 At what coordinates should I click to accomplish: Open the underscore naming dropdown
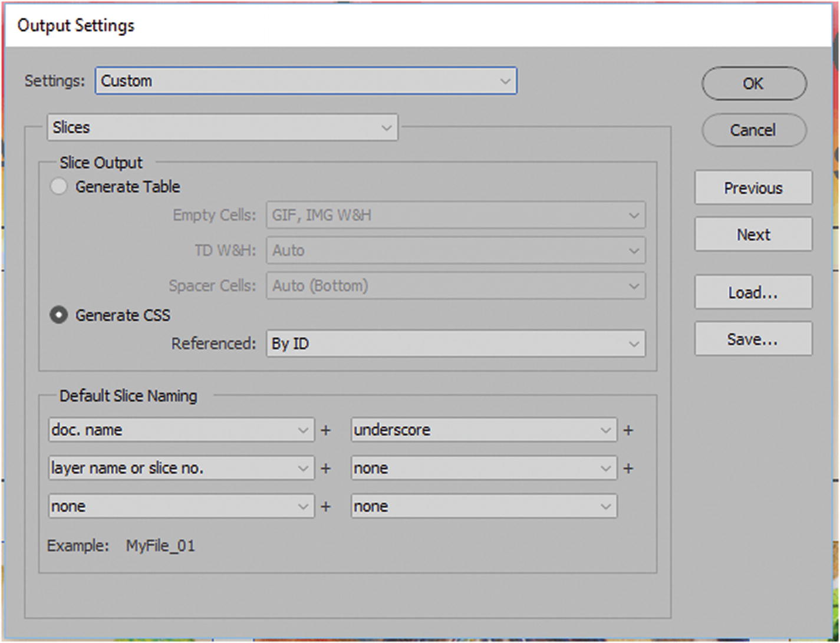[x=484, y=430]
